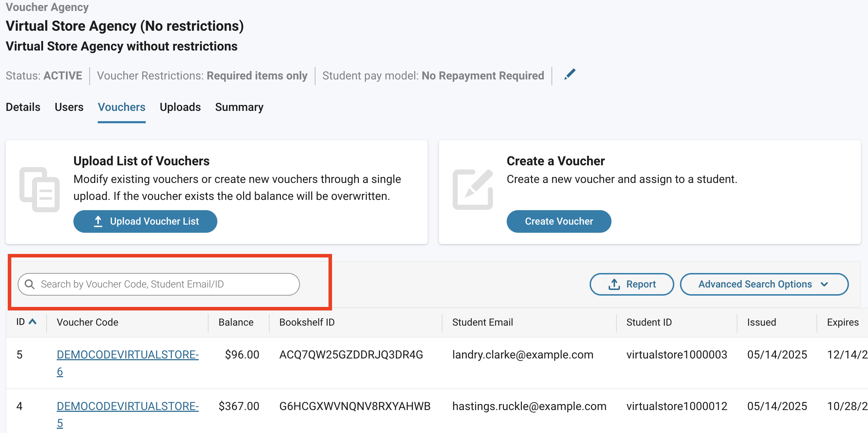Open the Uploads tab
Screen dimensions: 868x433
click(x=180, y=107)
